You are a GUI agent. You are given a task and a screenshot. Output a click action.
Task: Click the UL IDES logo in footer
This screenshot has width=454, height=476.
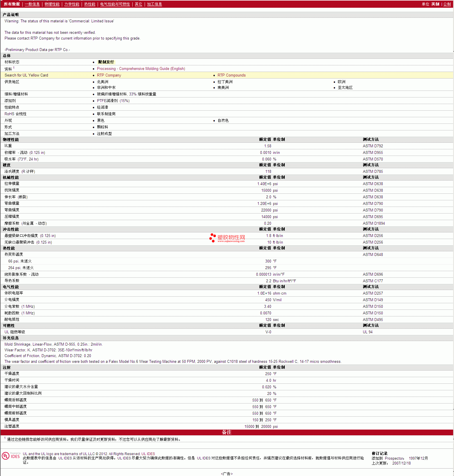[x=11, y=456]
